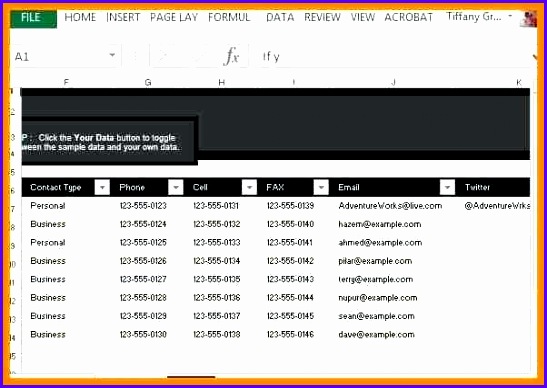Click the Insert Function fx icon
Image resolution: width=547 pixels, height=388 pixels.
click(x=232, y=56)
